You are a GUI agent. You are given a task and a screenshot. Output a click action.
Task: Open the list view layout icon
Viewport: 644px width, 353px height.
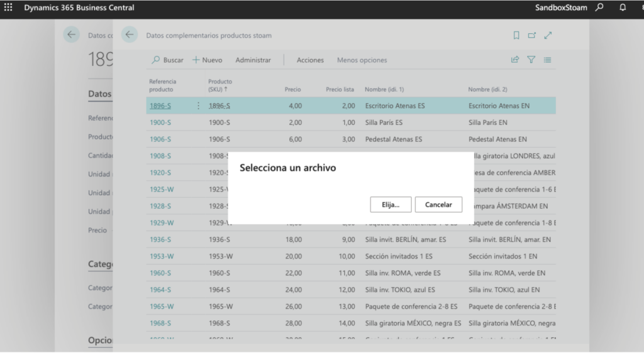coord(548,60)
